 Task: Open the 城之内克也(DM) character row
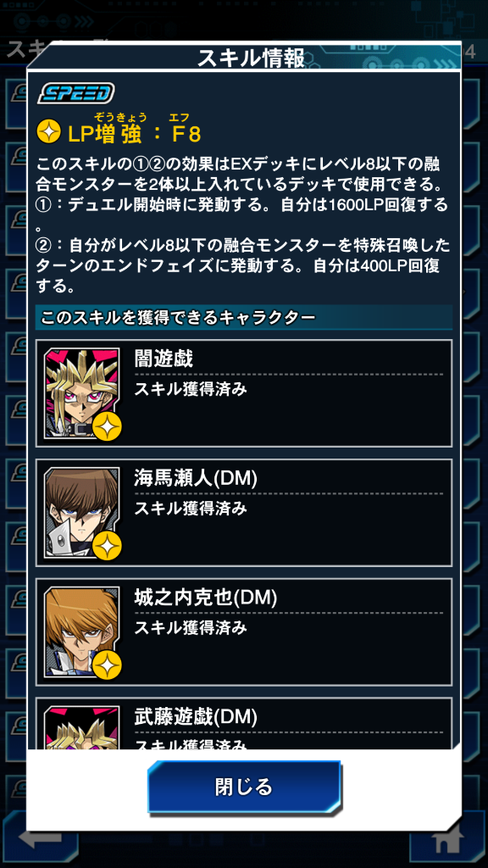tap(244, 632)
